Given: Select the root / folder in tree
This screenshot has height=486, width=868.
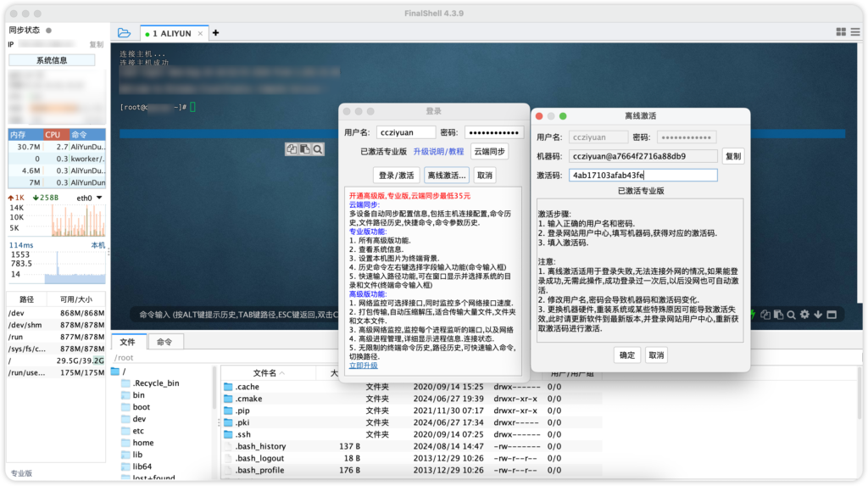Looking at the screenshot, I should [119, 371].
